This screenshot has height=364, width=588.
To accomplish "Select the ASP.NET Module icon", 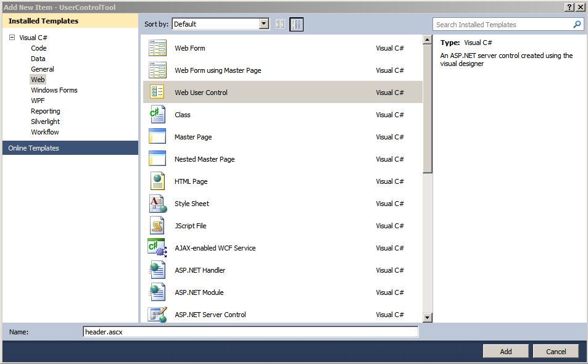I will (157, 292).
